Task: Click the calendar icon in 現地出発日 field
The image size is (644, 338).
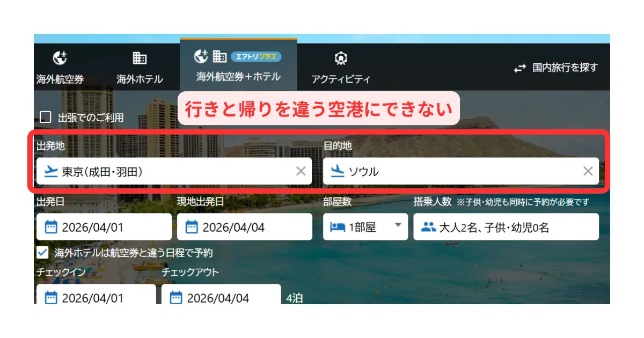Action: click(192, 227)
